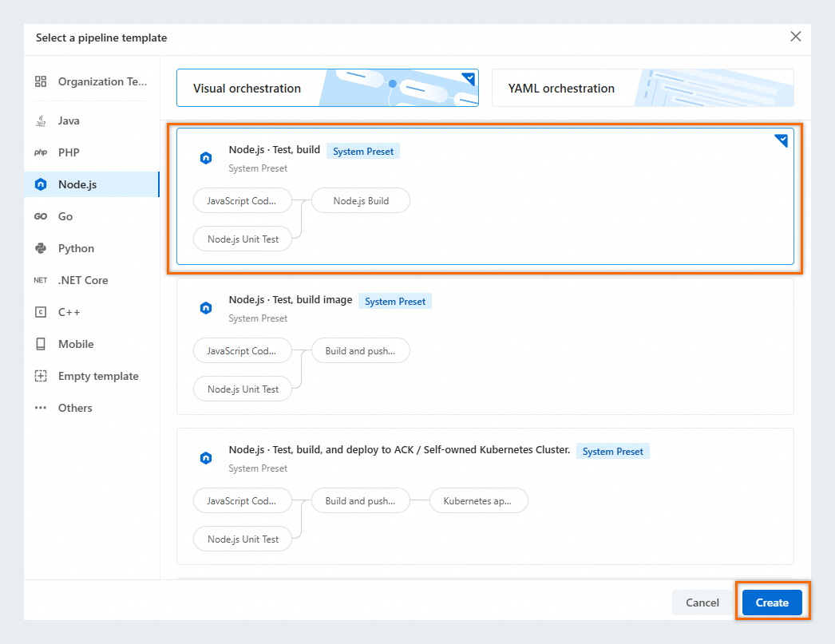Select the Empty template category

(x=97, y=376)
